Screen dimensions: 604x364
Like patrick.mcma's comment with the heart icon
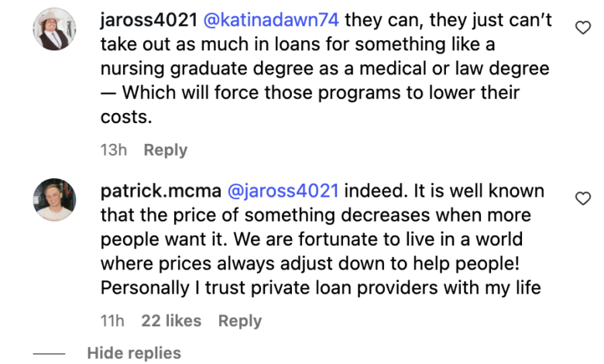pos(583,199)
